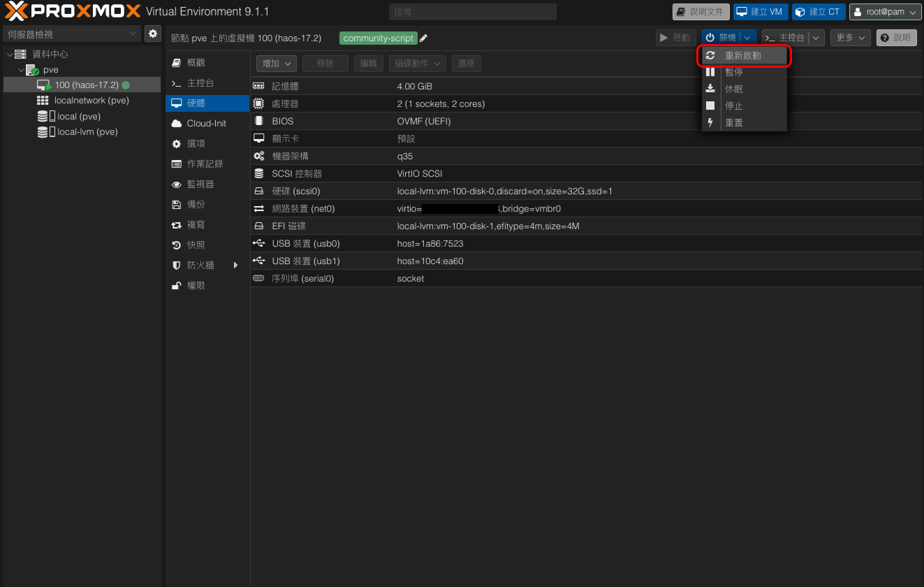
Task: Open 主控台 console dropdown arrow
Action: tap(816, 38)
